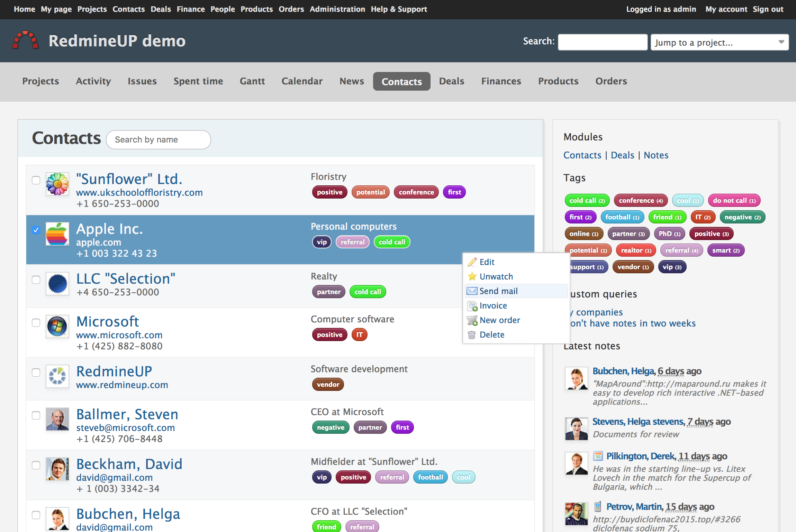Uncheck the Apple Inc. row checkbox

[x=36, y=230]
